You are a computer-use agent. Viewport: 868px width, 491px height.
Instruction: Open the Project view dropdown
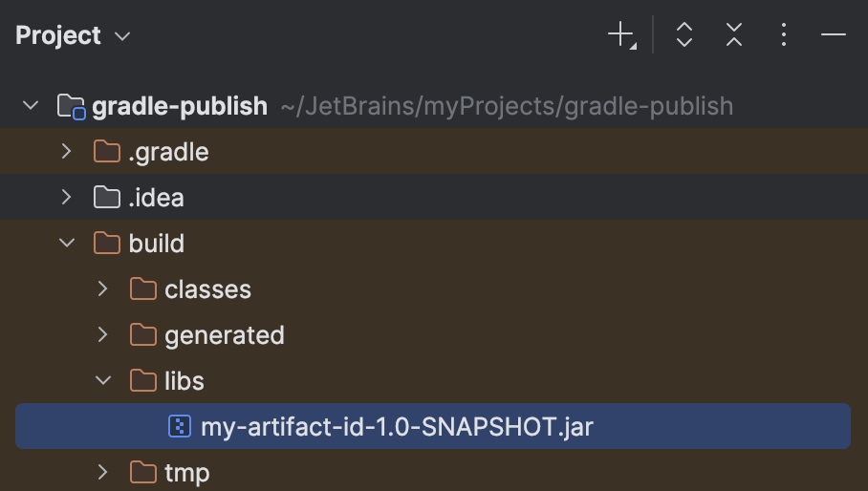(73, 36)
